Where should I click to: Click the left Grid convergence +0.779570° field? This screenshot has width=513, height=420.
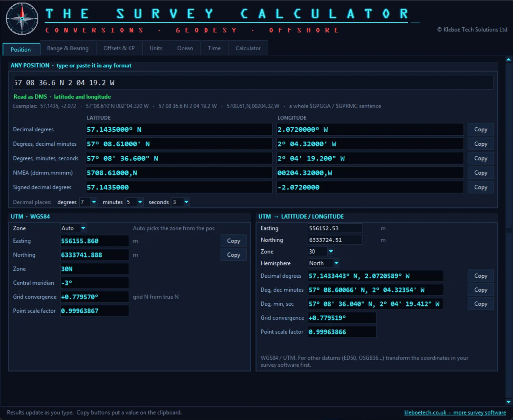[x=95, y=297]
